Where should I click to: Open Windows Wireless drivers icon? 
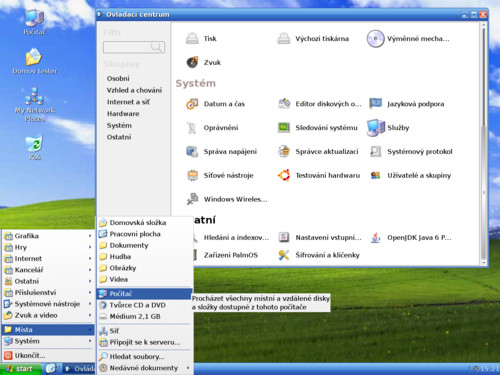click(192, 199)
